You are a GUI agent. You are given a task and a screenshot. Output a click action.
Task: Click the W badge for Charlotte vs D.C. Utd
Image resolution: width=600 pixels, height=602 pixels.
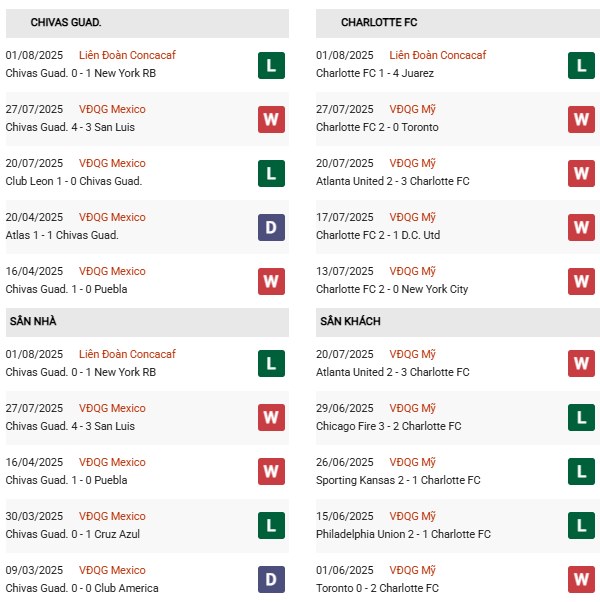[x=581, y=227]
